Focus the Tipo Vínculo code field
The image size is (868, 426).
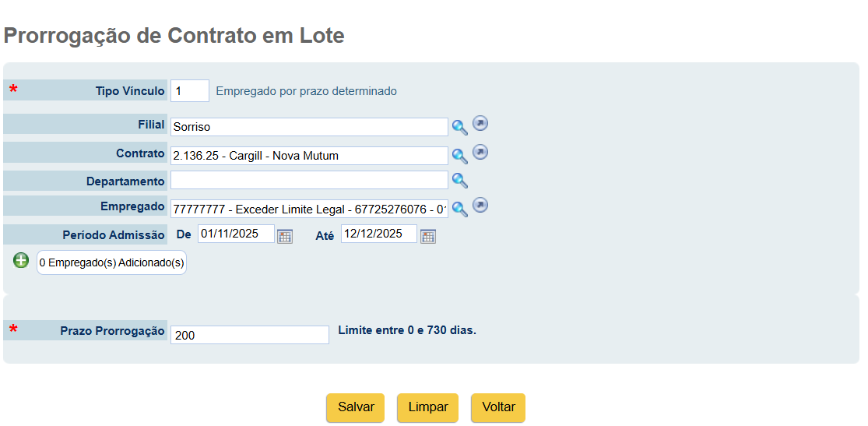pos(190,91)
